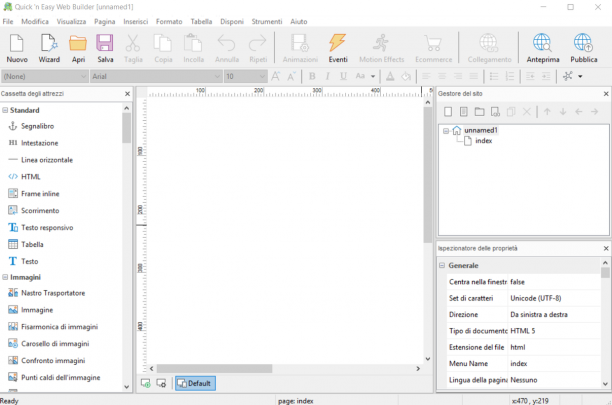Select the Carosello di immagini tool
Viewport: 612px width, 405px height.
point(49,344)
